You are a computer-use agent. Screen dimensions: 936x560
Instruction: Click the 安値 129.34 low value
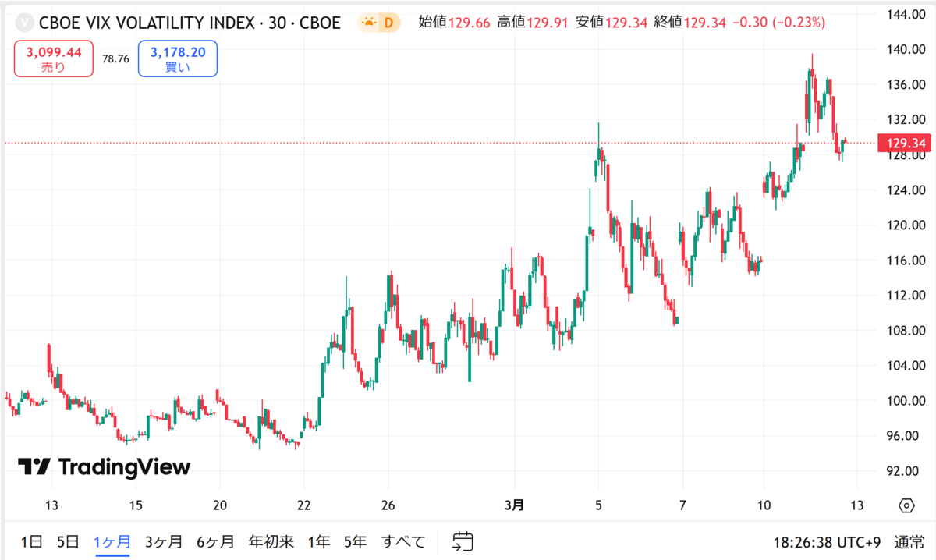(x=612, y=23)
